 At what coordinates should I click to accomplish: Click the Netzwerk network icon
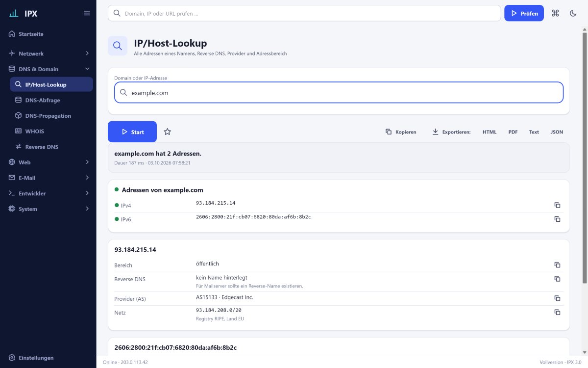[12, 53]
